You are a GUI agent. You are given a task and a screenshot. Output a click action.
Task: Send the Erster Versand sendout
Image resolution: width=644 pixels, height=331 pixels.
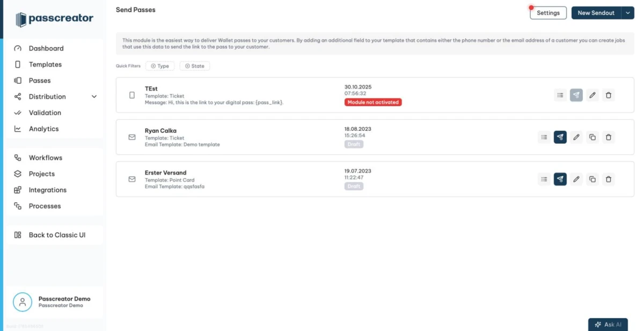[560, 179]
